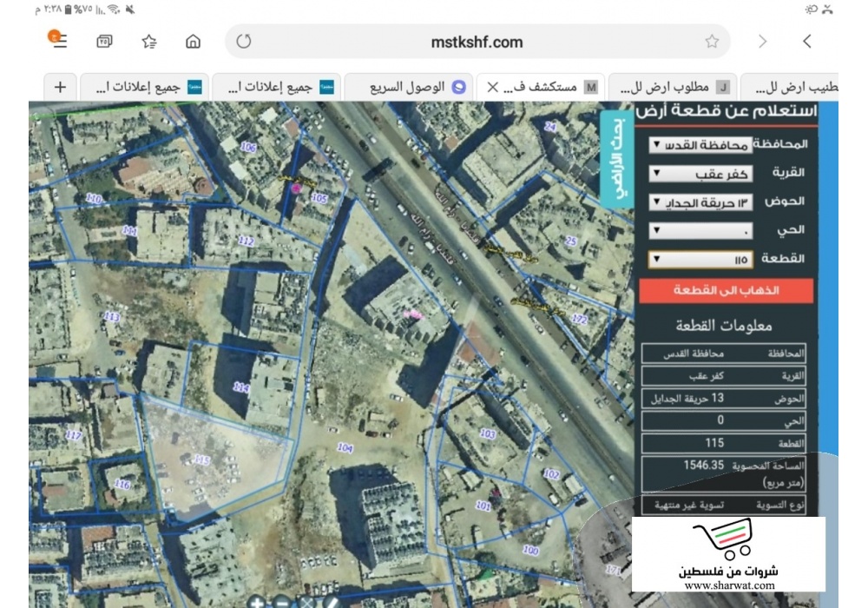Image resolution: width=868 pixels, height=608 pixels.
Task: Open the tab manager icon
Action: (x=104, y=41)
